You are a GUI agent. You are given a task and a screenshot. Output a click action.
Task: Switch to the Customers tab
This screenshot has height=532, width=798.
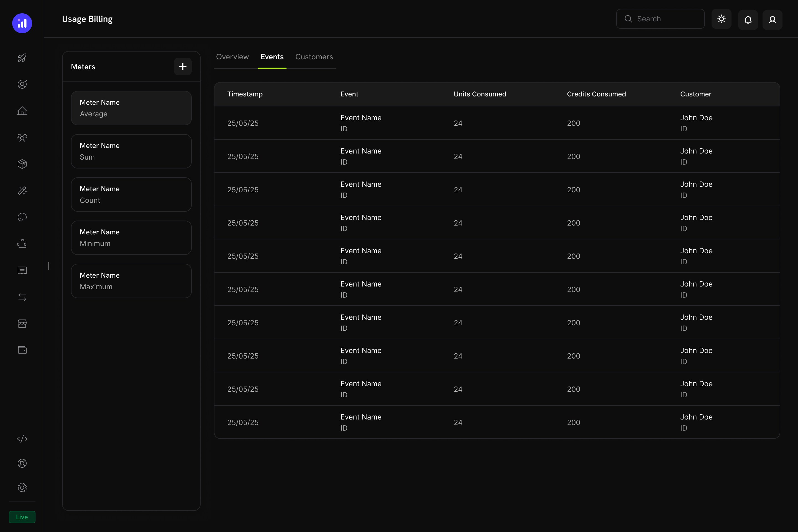pos(314,57)
